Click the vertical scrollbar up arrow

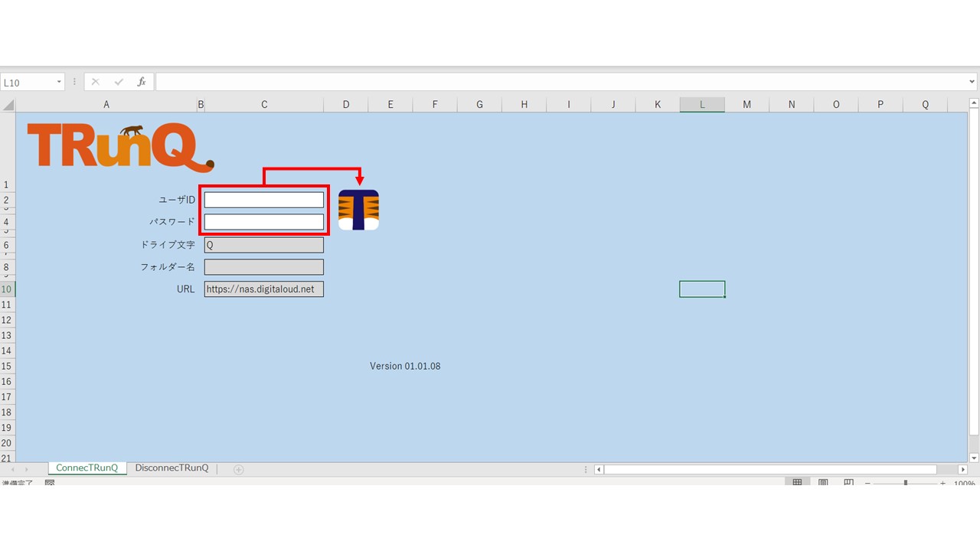tap(974, 104)
